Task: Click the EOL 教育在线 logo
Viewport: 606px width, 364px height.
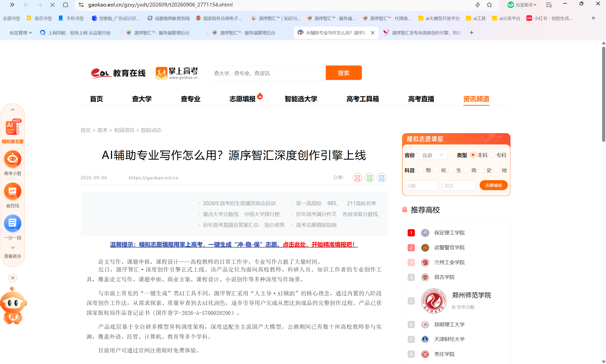Action: pyautogui.click(x=118, y=73)
